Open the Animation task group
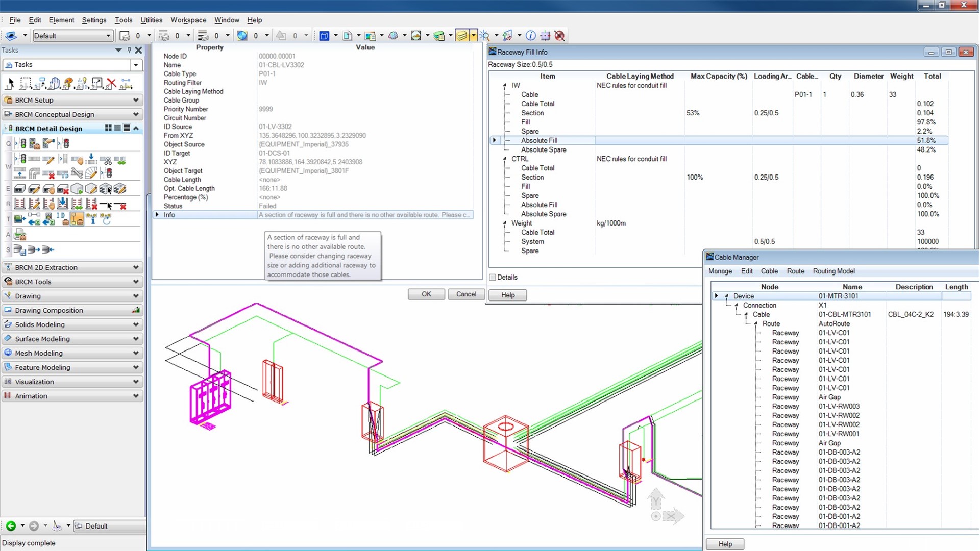This screenshot has height=551, width=980. pos(72,396)
